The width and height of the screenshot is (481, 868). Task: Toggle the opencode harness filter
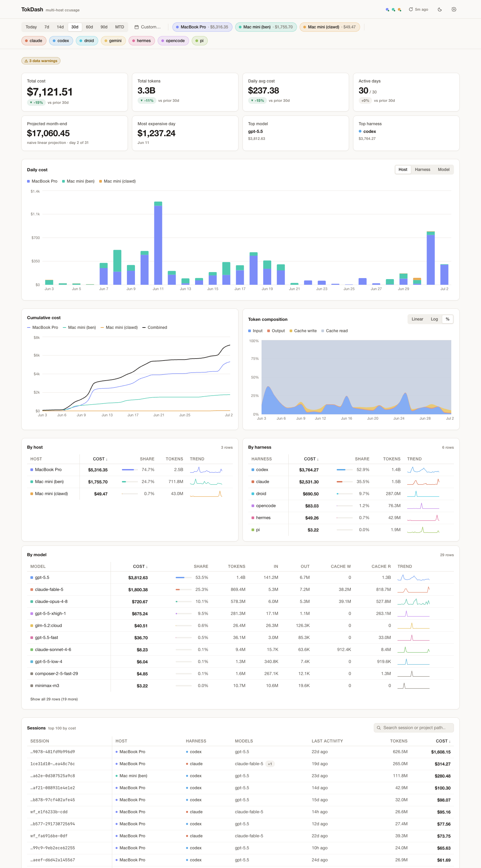click(173, 41)
